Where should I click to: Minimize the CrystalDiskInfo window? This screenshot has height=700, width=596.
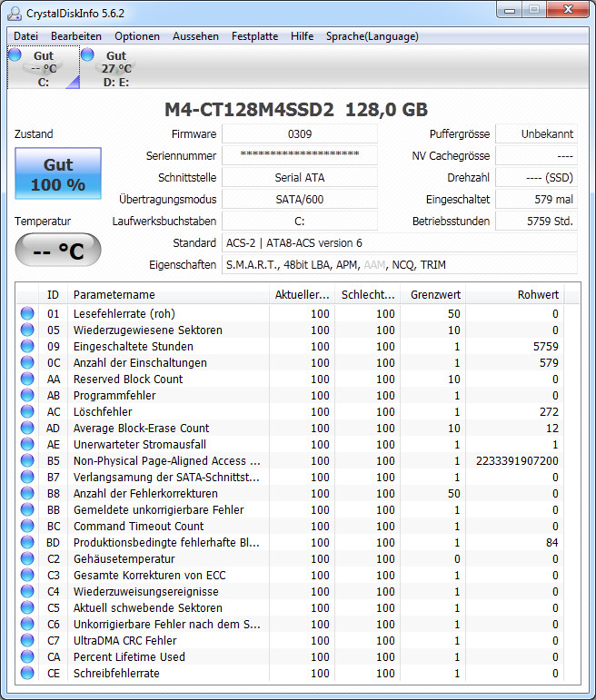point(510,10)
